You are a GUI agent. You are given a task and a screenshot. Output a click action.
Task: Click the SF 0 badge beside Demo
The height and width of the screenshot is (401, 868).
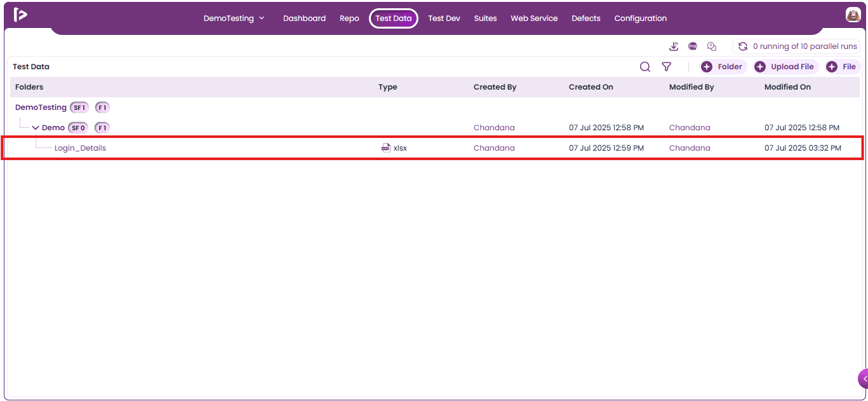(78, 128)
